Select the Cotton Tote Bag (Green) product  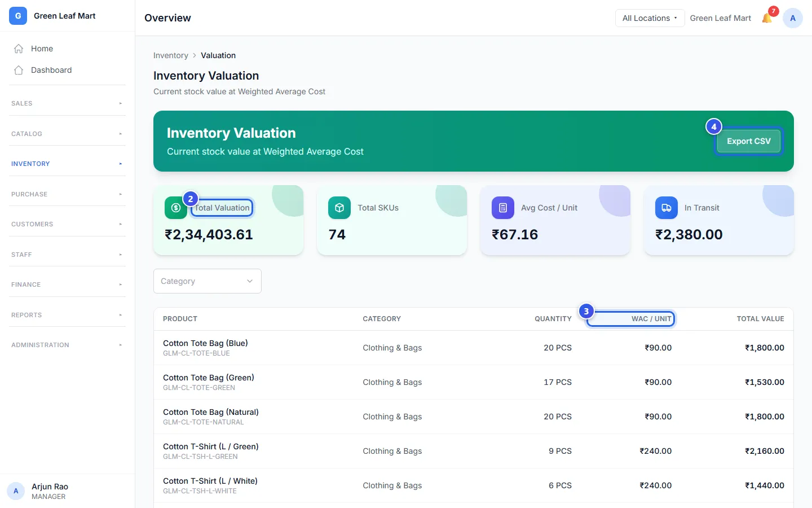click(209, 378)
